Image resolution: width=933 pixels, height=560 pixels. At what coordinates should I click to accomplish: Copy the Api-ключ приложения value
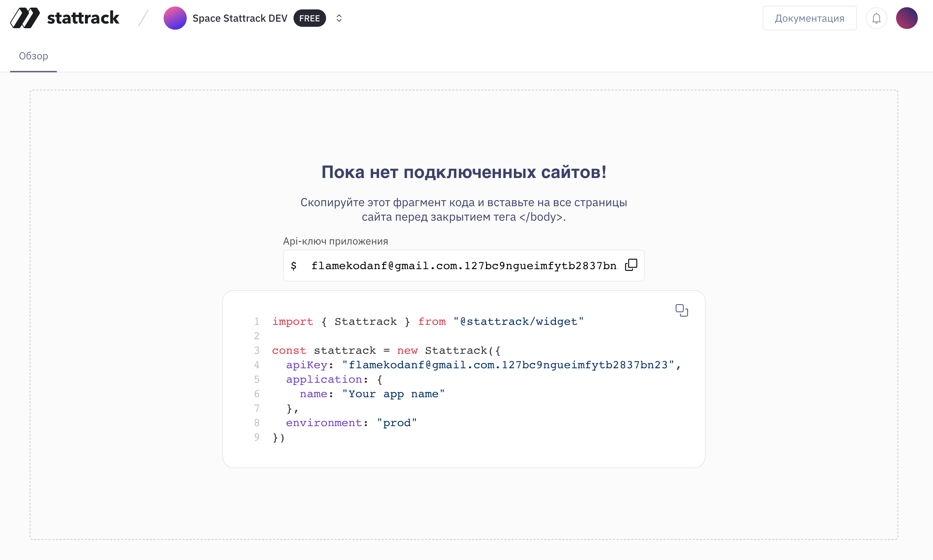click(x=631, y=265)
